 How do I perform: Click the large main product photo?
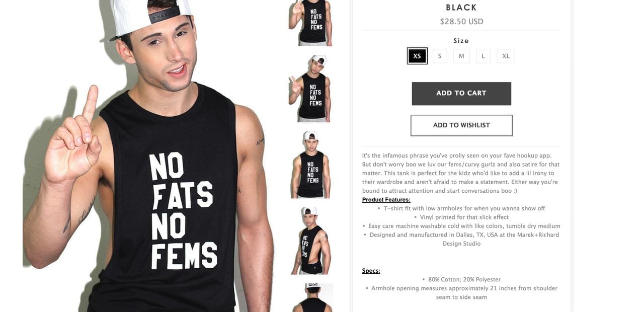tap(148, 156)
